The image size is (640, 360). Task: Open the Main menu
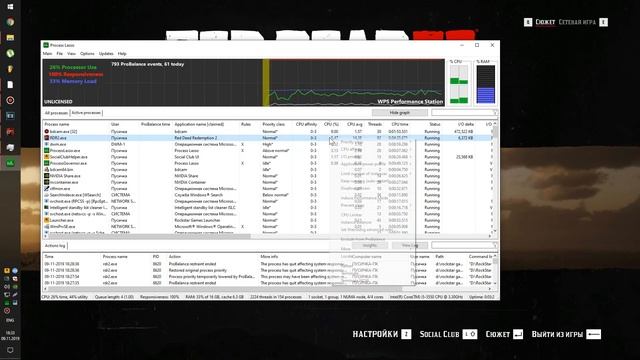[47, 53]
